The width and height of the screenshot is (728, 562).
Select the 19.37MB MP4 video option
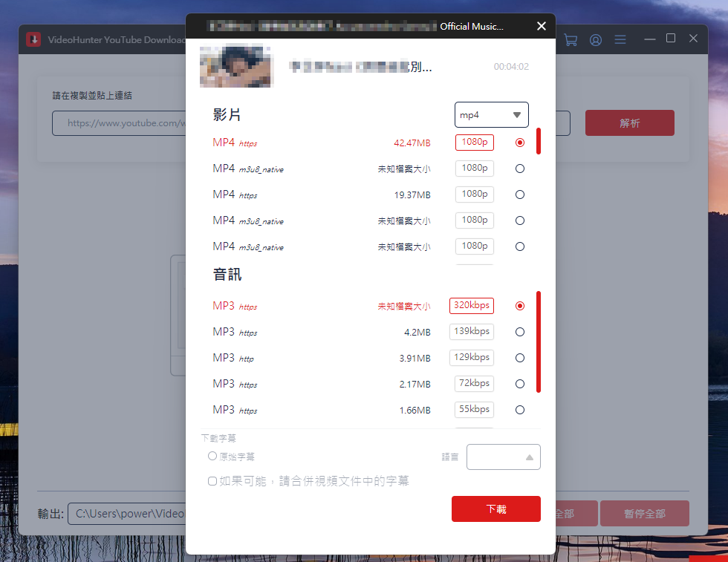pyautogui.click(x=520, y=195)
